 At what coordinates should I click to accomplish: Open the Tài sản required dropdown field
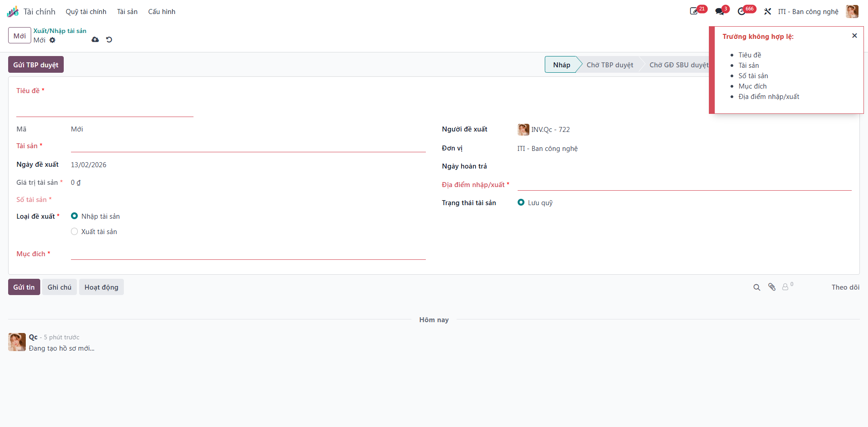248,146
